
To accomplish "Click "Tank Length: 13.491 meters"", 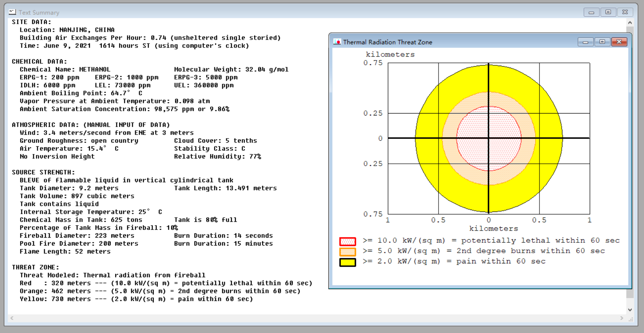I will 226,188.
